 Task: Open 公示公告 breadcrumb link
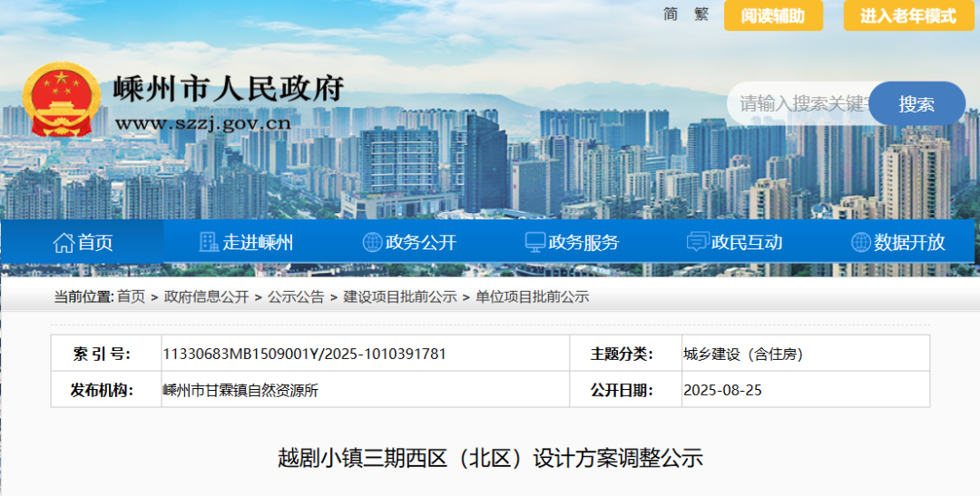[x=295, y=297]
